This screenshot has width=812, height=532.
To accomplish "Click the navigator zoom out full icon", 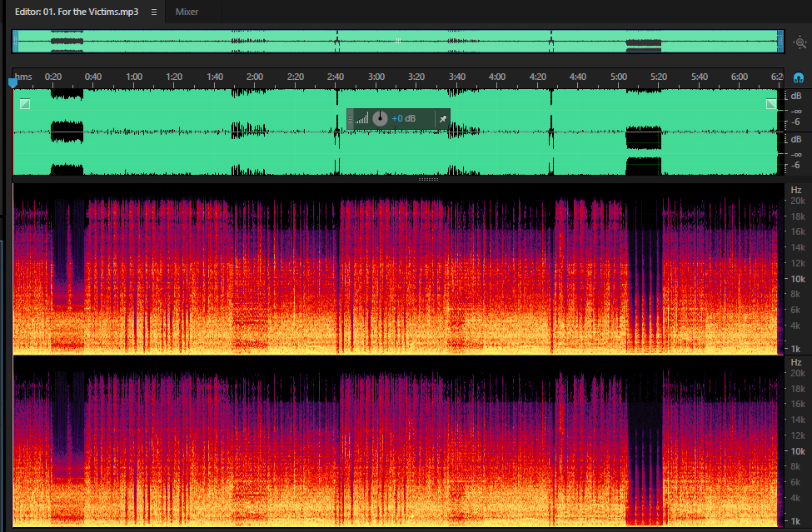I will (x=800, y=42).
